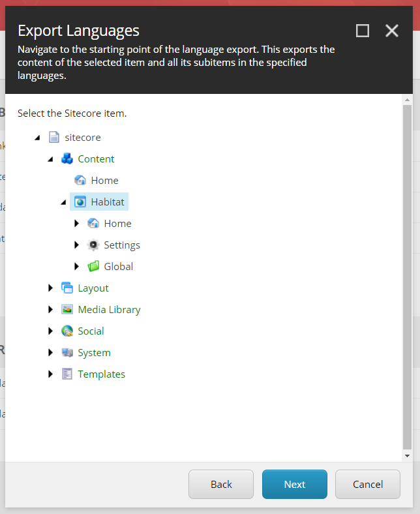Screen dimensions: 420x514
Task: Click the Media Library picture icon
Action: (67, 310)
